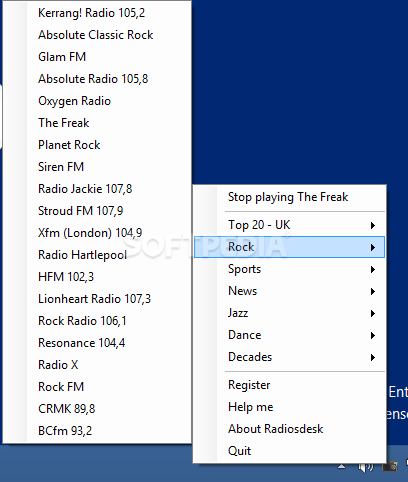Viewport: 408px width, 482px height.
Task: Select Siren FM station
Action: (x=97, y=167)
